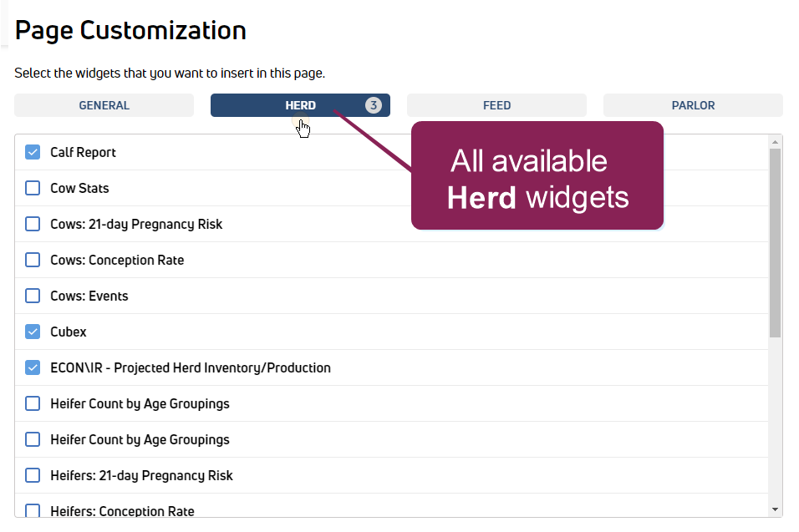Uncheck ECON\IR Projected Herd Inventory/Production
The width and height of the screenshot is (799, 532).
[x=33, y=367]
